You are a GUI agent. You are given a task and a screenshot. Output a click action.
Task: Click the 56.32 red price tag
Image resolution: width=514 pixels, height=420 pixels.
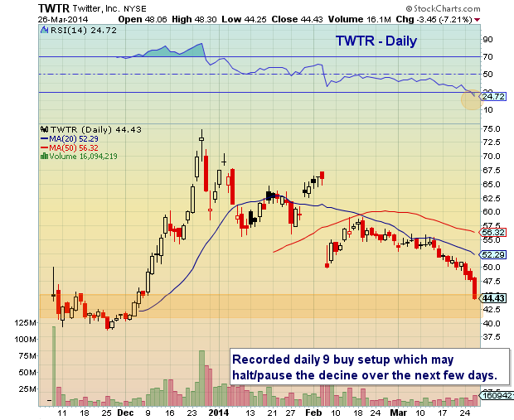[493, 233]
